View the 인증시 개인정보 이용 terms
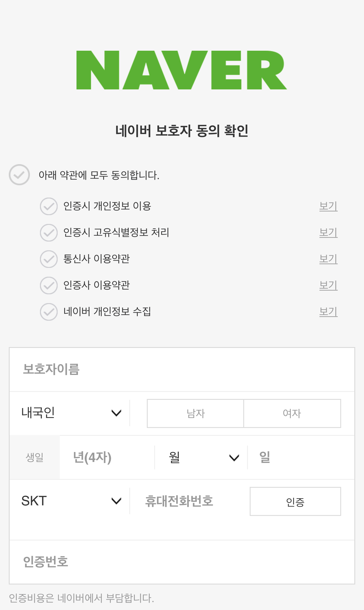Screen dimensions: 364x610 click(x=328, y=206)
